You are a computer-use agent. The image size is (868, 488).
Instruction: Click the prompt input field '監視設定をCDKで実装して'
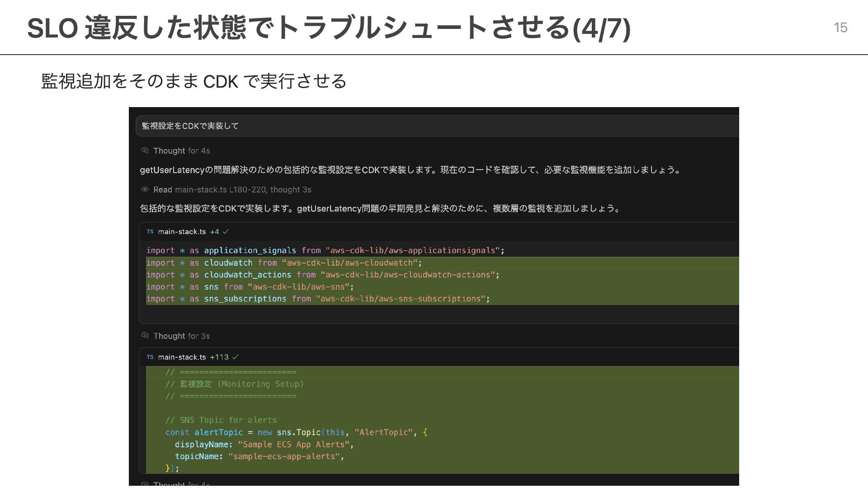(x=437, y=126)
